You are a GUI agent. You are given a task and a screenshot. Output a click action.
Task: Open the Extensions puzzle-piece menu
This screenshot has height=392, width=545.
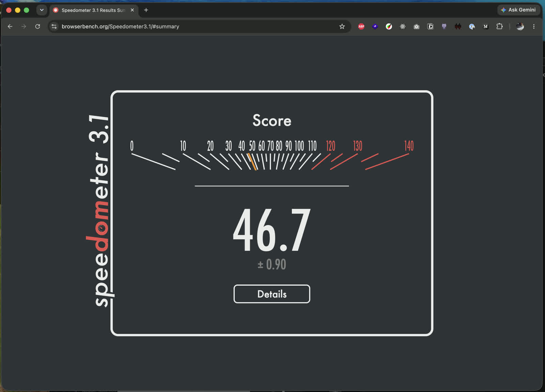[499, 27]
